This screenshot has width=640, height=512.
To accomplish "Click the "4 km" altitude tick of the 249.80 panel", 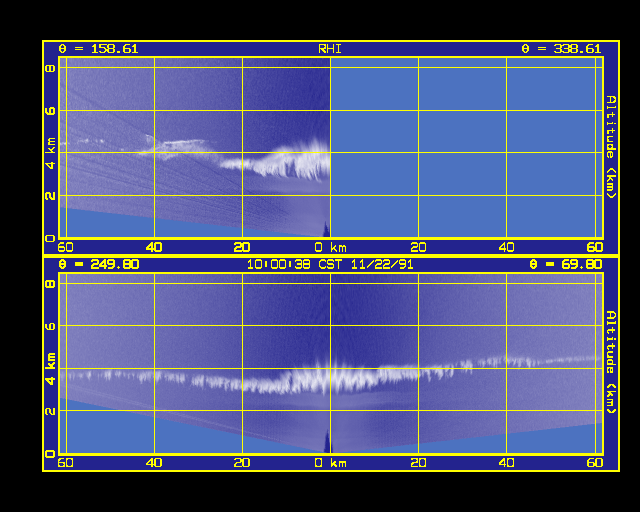I will click(x=50, y=369).
